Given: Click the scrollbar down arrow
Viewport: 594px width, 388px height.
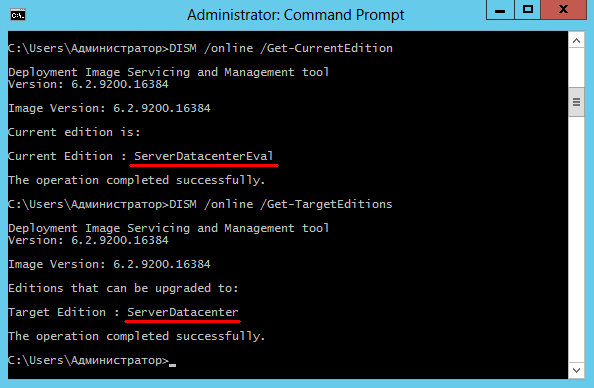Looking at the screenshot, I should (x=576, y=370).
